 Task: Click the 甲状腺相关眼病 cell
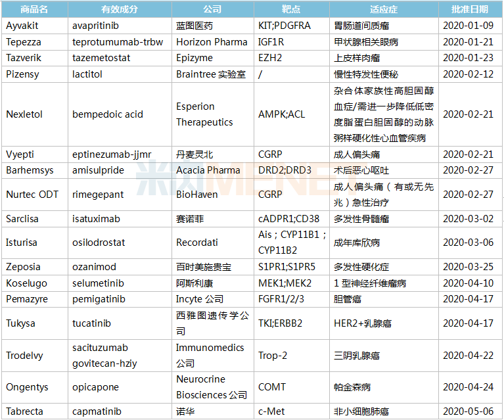(x=384, y=42)
